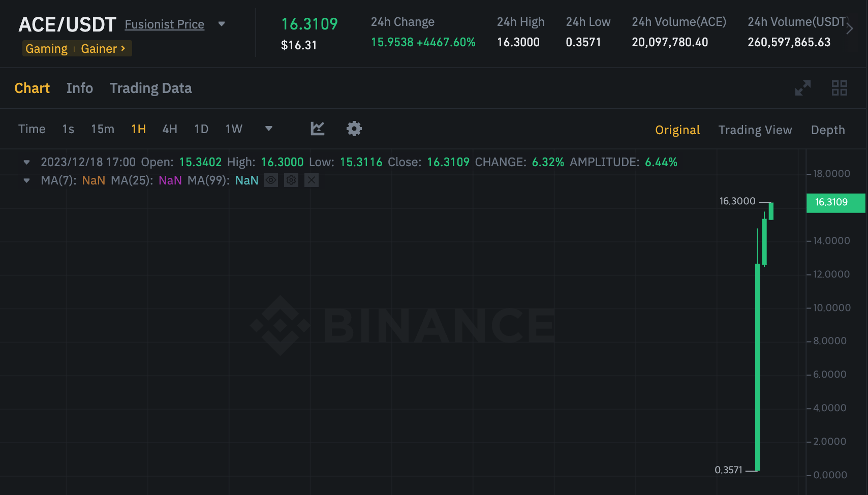Switch to the Info tab
This screenshot has width=868, height=495.
point(80,88)
